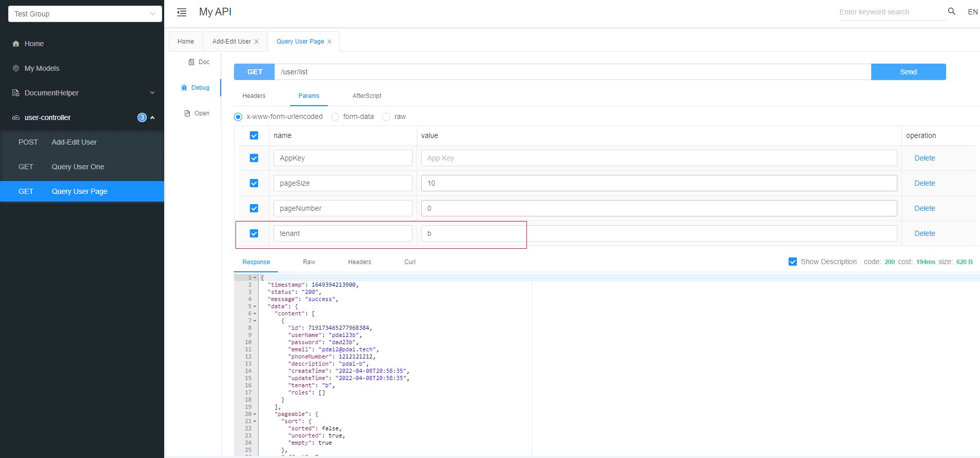
Task: Switch to the Headers request tab
Action: [254, 96]
